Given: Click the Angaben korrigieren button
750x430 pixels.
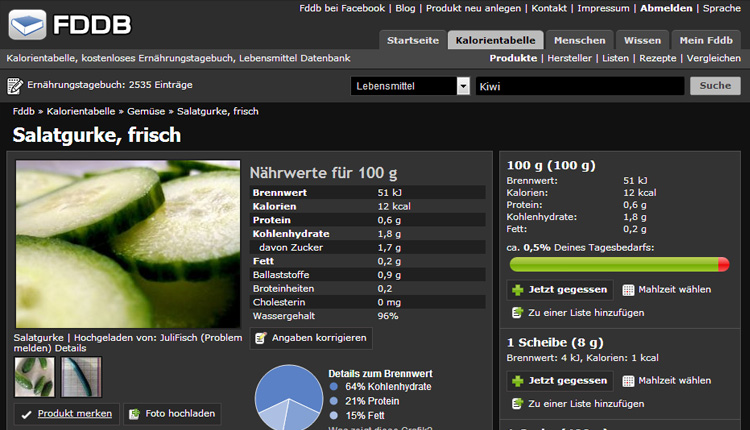Looking at the screenshot, I should coord(311,338).
